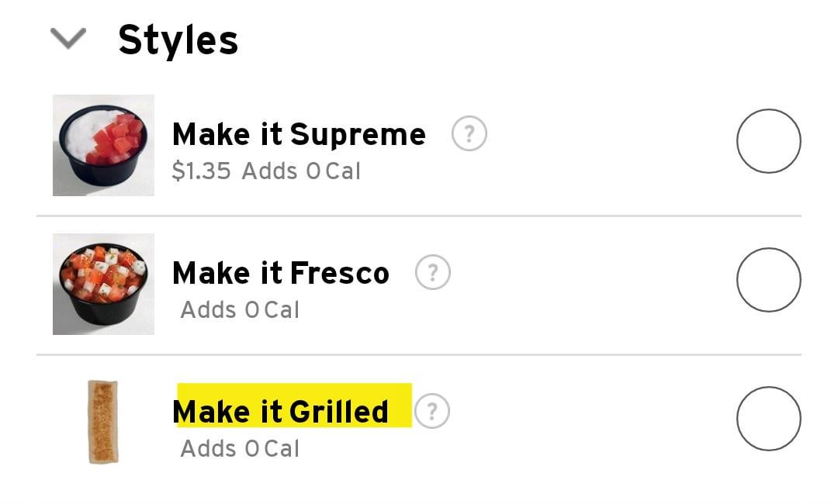Tap the grilled tortilla thumbnail image
The width and height of the screenshot is (838, 504).
point(103,422)
